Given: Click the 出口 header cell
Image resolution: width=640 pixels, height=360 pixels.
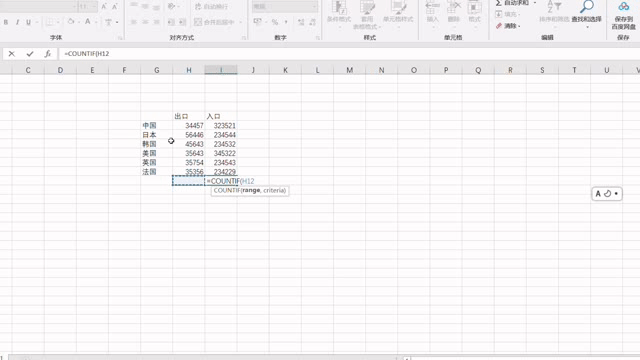Looking at the screenshot, I should [188, 116].
